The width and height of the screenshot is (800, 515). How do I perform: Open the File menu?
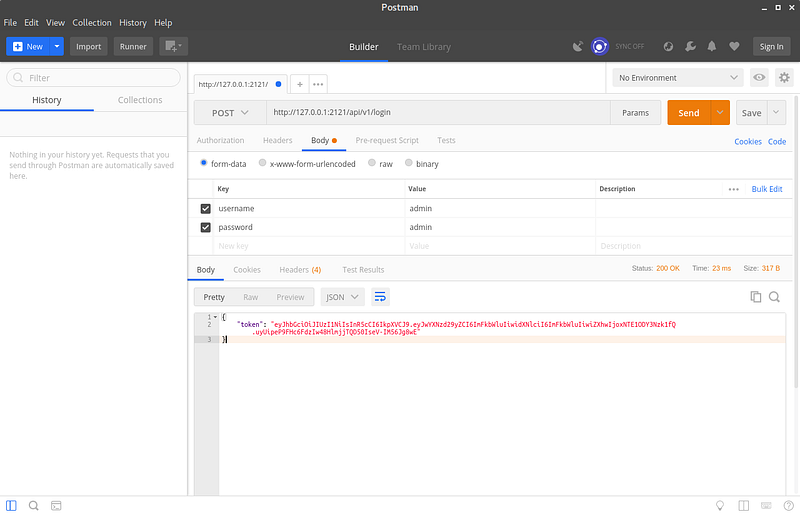click(10, 22)
